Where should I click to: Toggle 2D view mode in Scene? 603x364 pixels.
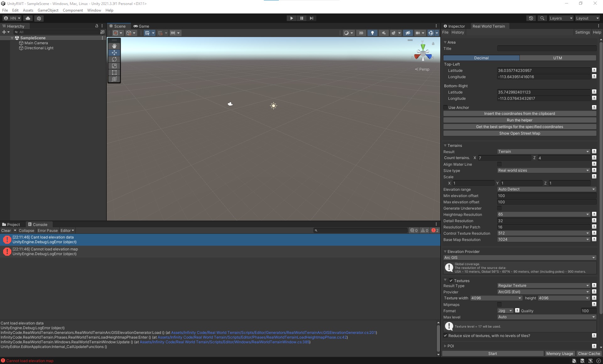pos(361,33)
